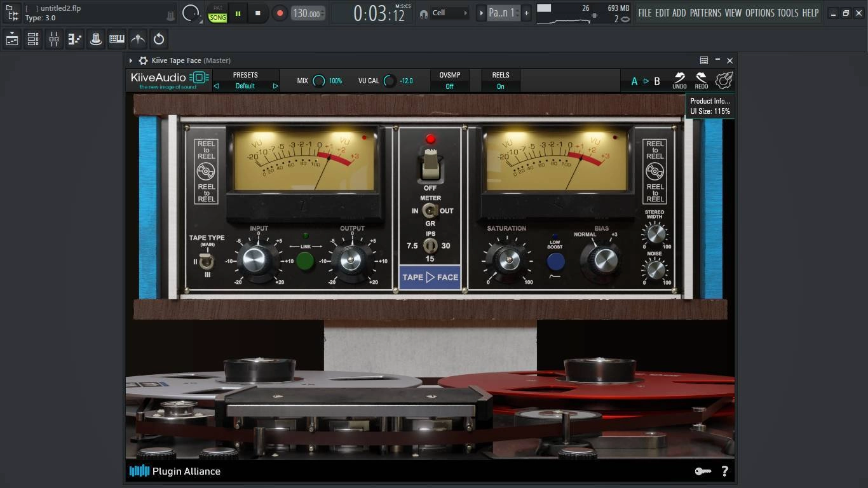Viewport: 868px width, 488px height.
Task: Click the right Reel to Reel badge icon
Action: [x=655, y=172]
